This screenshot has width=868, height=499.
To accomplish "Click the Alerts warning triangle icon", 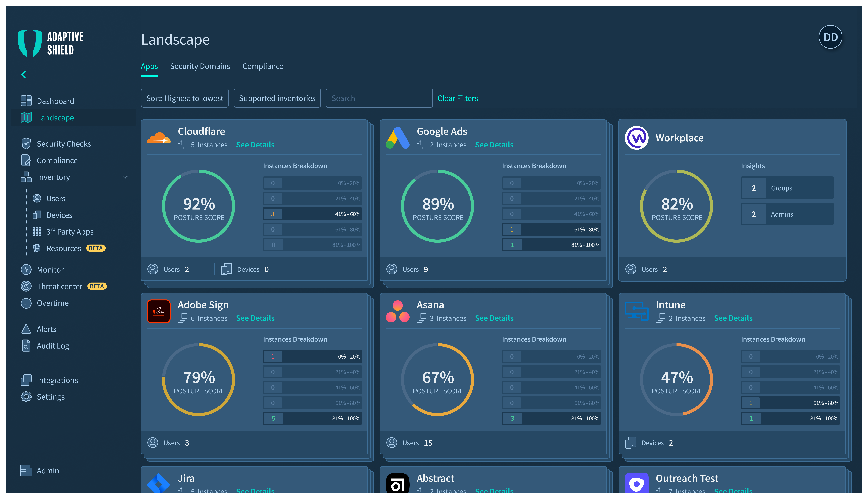I will [x=26, y=329].
